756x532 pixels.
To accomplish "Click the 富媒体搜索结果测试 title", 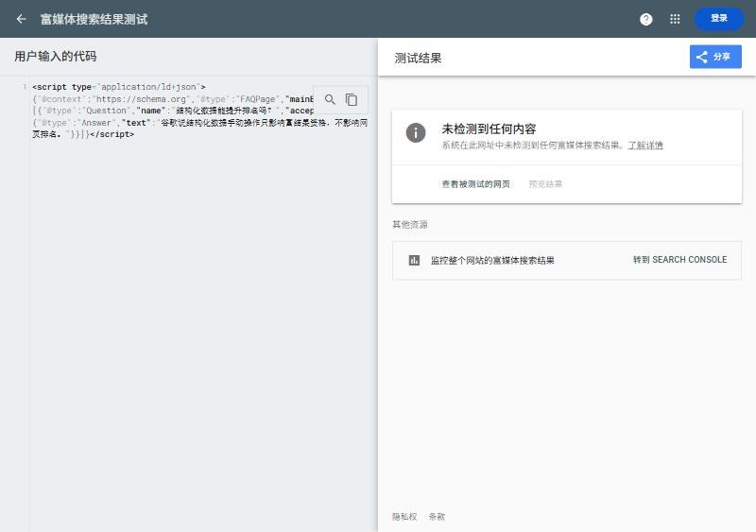I will [x=94, y=19].
